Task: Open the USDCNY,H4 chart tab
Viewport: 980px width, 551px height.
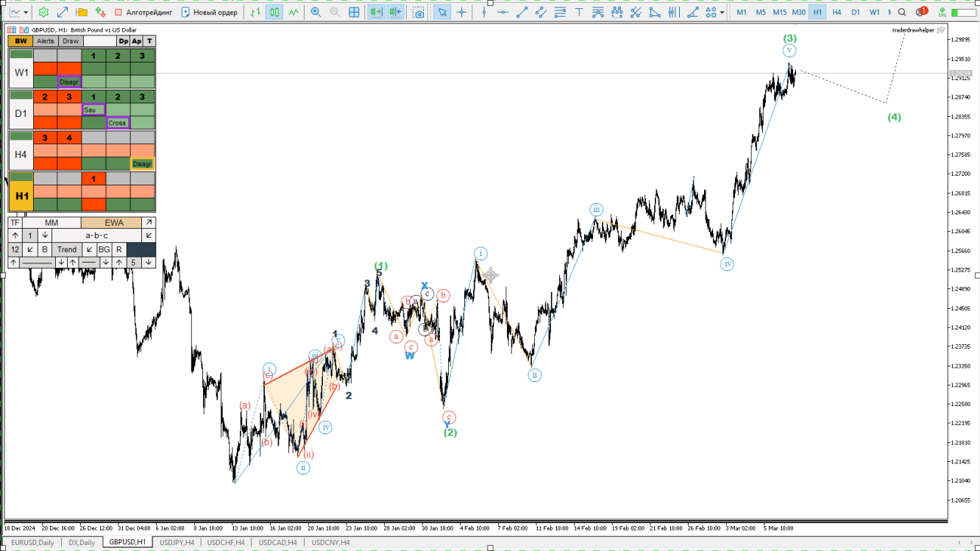Action: tap(330, 542)
